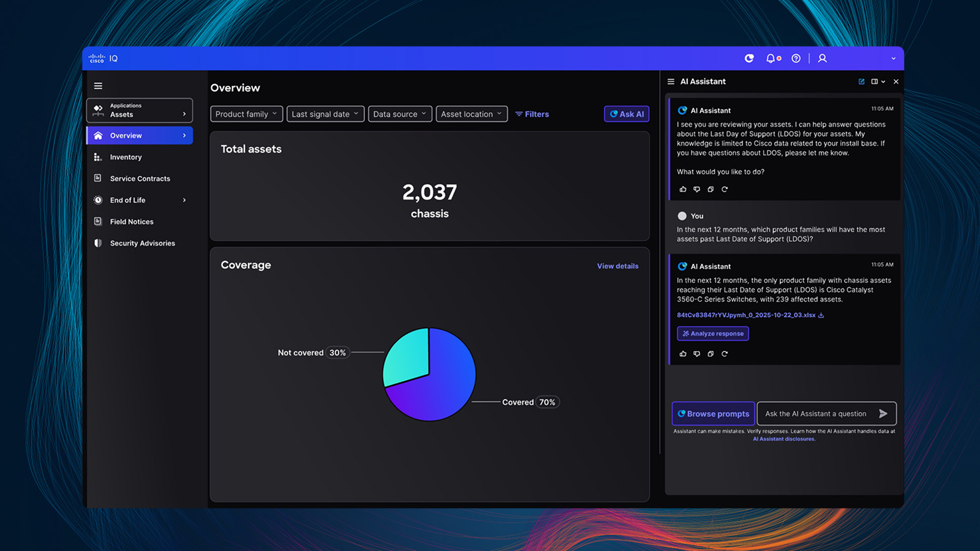Open Inventory from the sidebar
Screen dimensions: 980x551
click(x=126, y=157)
